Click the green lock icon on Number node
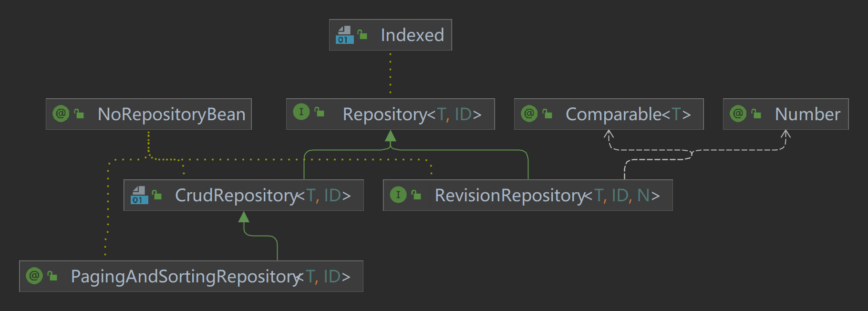This screenshot has height=311, width=868. click(x=756, y=114)
